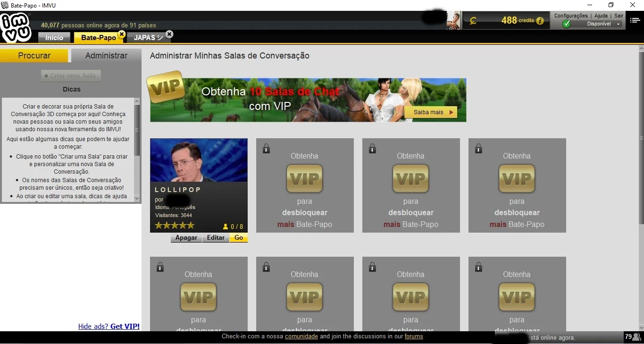
Task: Click the Hide ads? Get VIP! link
Action: point(109,326)
